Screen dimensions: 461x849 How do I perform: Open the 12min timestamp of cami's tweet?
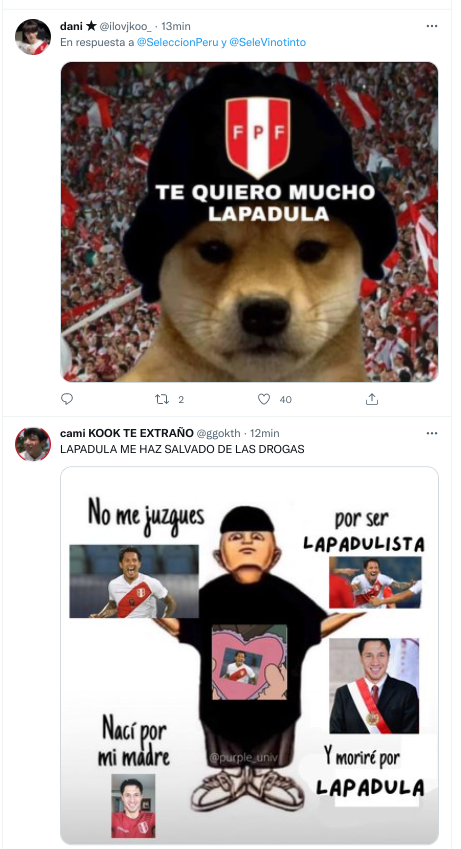[x=264, y=433]
